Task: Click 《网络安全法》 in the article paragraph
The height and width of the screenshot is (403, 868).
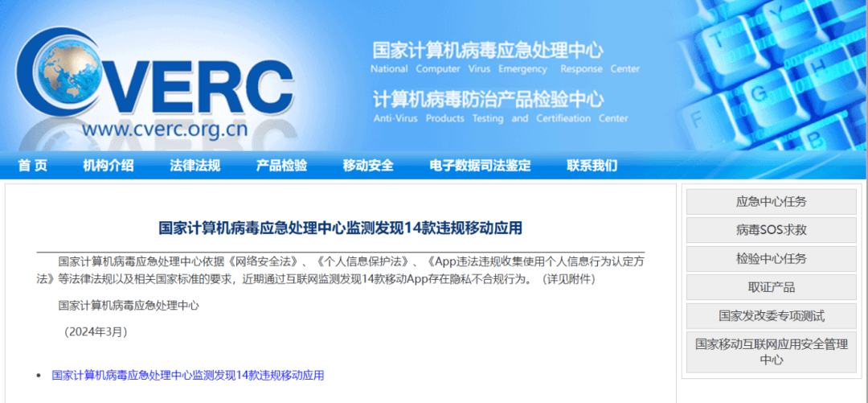Action: tap(264, 261)
